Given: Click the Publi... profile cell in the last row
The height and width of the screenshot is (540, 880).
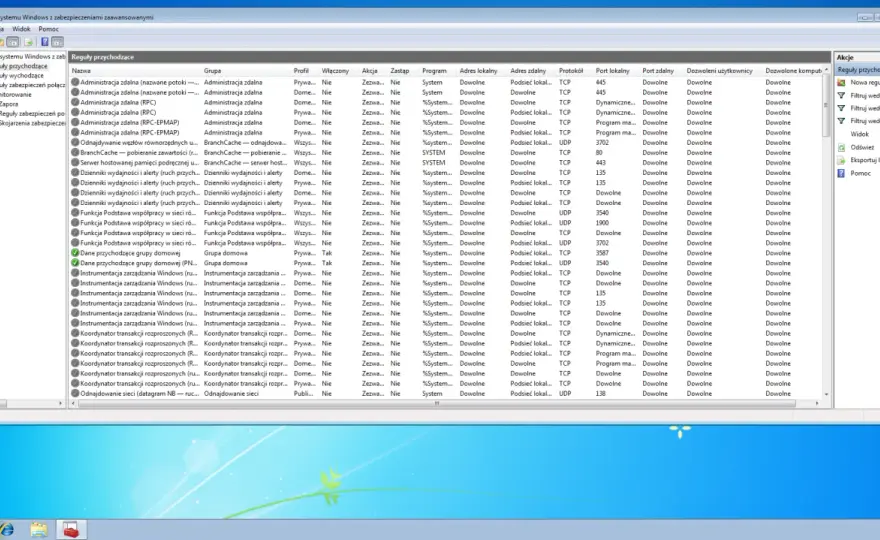Looking at the screenshot, I should tap(303, 394).
